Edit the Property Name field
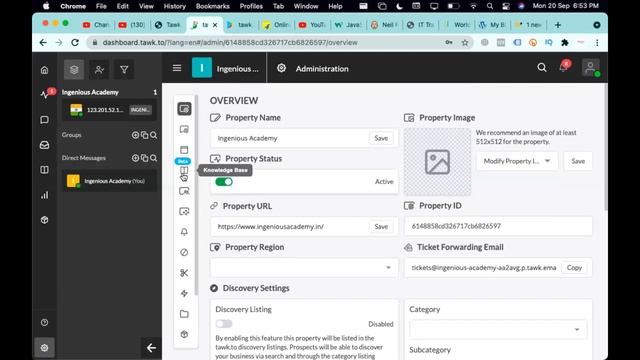This screenshot has height=360, width=640. pyautogui.click(x=290, y=138)
